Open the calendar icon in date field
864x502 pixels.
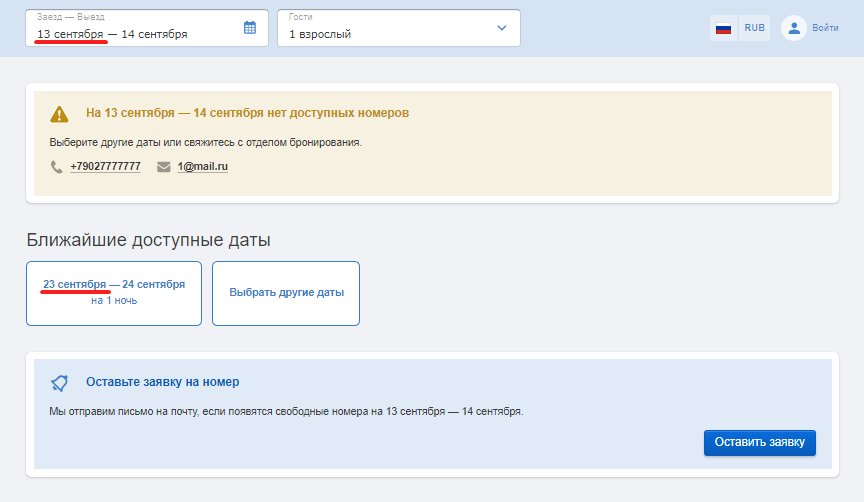(x=250, y=28)
